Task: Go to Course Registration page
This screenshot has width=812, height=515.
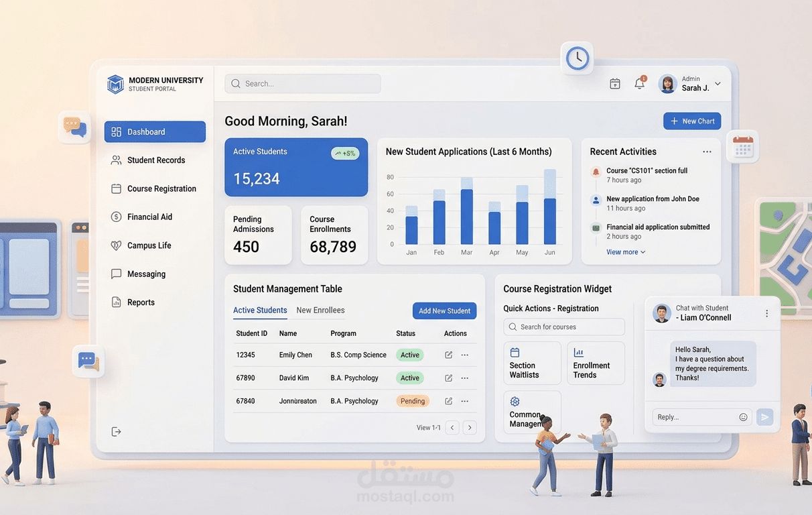Action: 155,189
